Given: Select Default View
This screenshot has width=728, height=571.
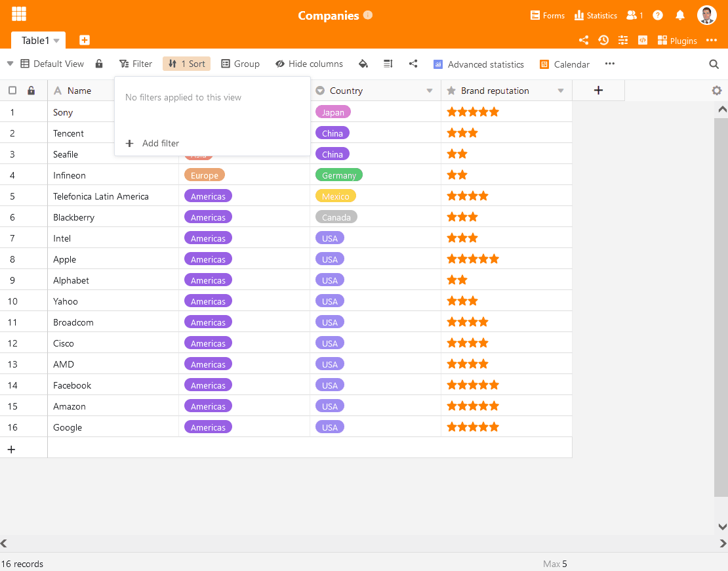Looking at the screenshot, I should coord(52,64).
